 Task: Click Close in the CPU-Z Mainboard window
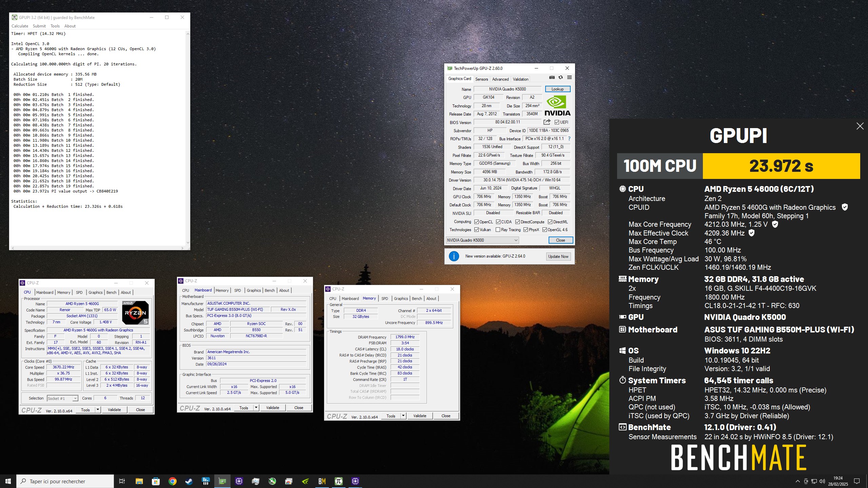pos(299,408)
